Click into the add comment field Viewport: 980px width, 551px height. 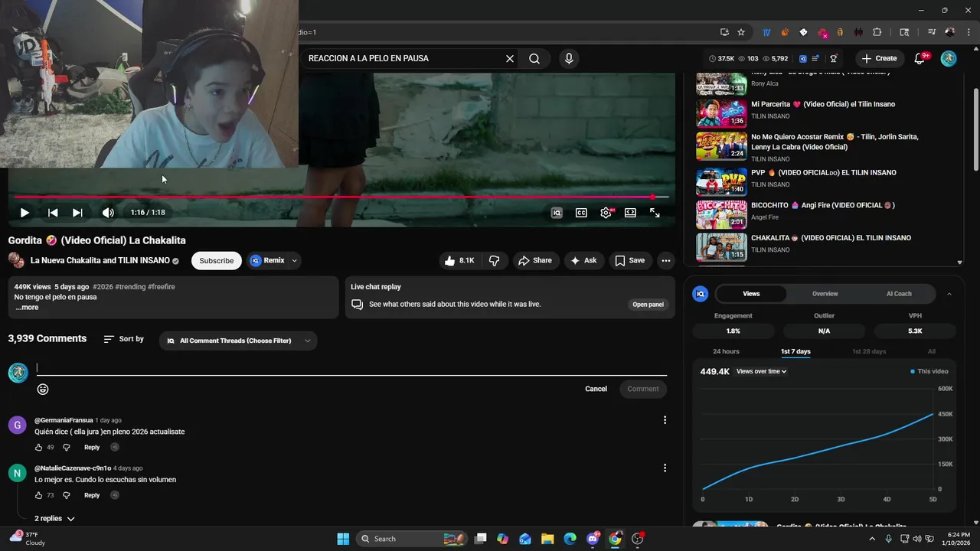tap(351, 368)
